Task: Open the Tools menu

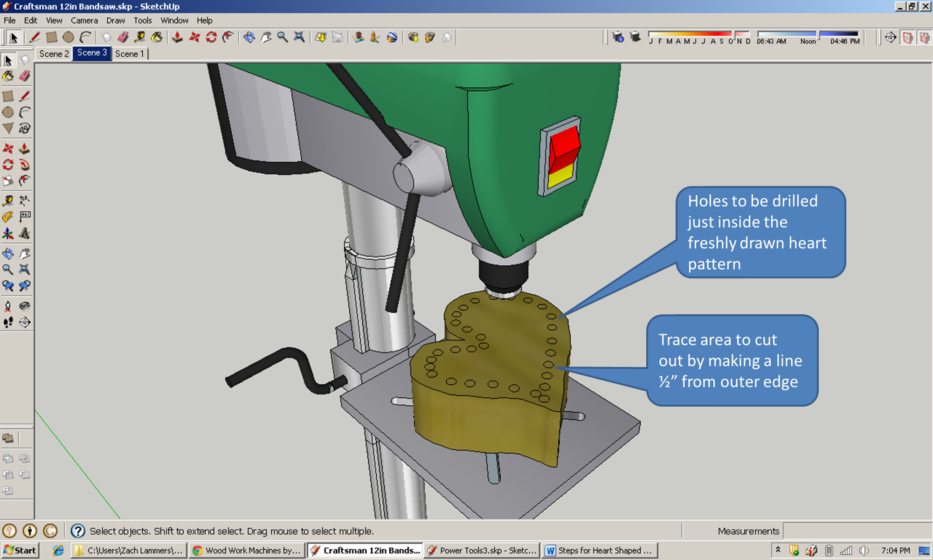Action: (143, 21)
